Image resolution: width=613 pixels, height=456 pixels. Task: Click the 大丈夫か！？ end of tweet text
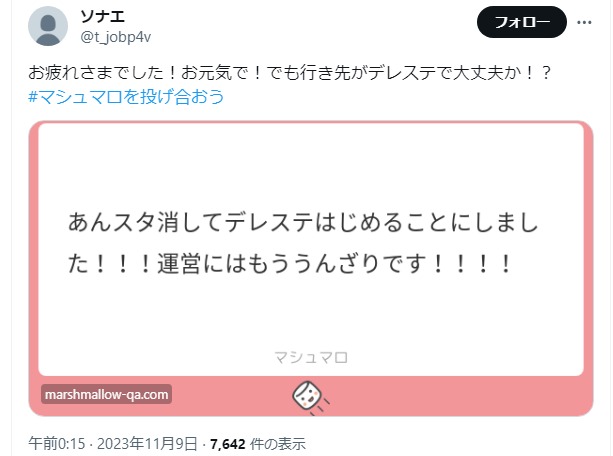tap(502, 73)
